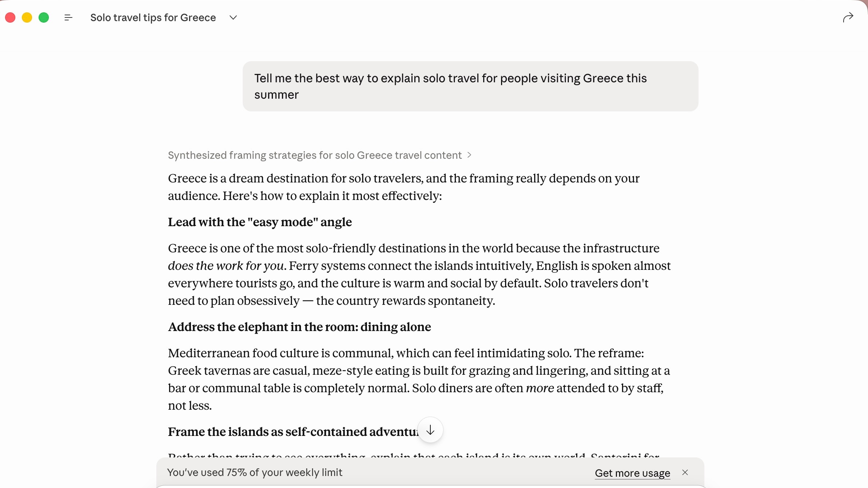868x488 pixels.
Task: Open the "Get more usage" link
Action: click(x=632, y=473)
